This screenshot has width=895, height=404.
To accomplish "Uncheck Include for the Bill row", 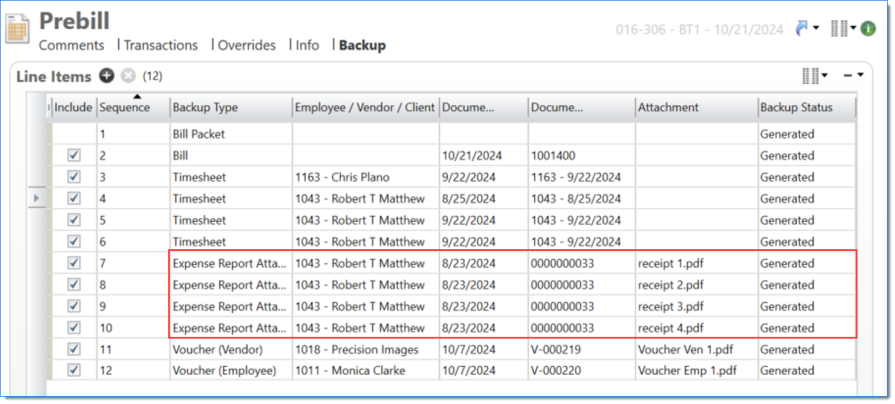I will click(73, 155).
